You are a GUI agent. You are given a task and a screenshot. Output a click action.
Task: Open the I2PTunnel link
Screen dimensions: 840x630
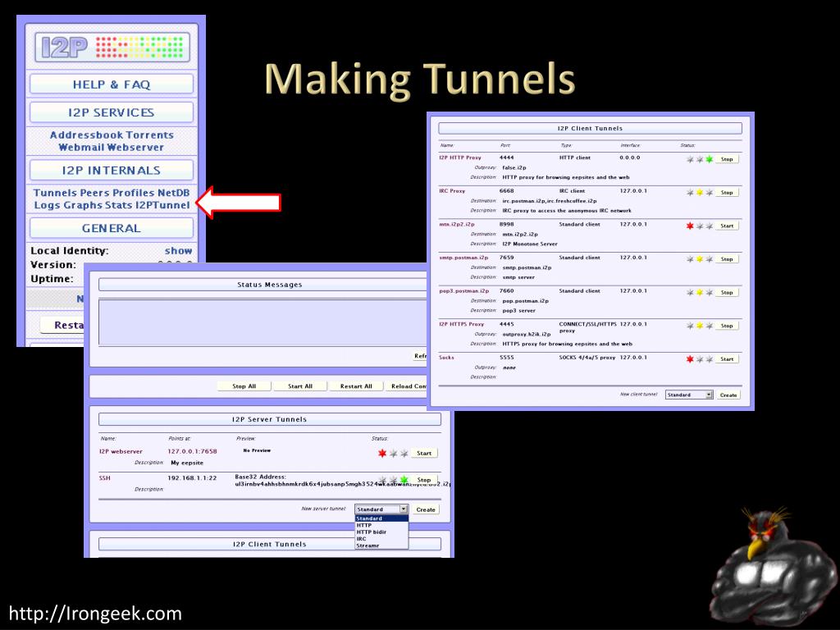click(162, 205)
